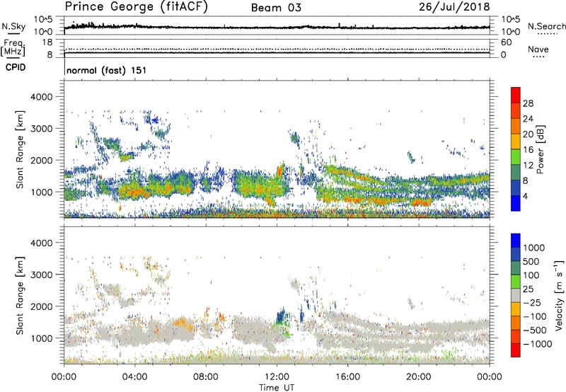Click the 'Slant Range [km]' label of power panel

[20, 149]
